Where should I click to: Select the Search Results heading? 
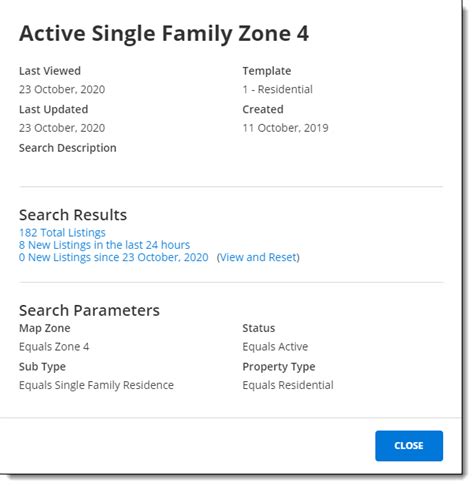click(73, 215)
